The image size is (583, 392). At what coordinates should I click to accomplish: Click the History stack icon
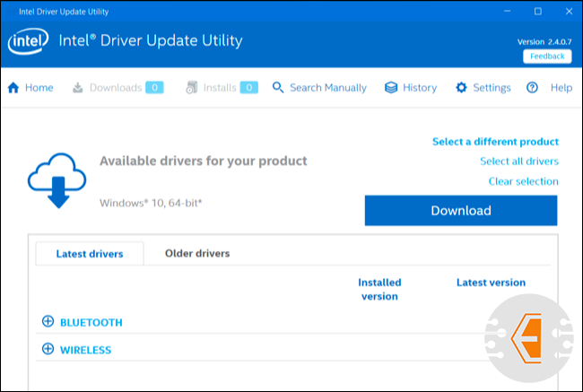coord(391,88)
